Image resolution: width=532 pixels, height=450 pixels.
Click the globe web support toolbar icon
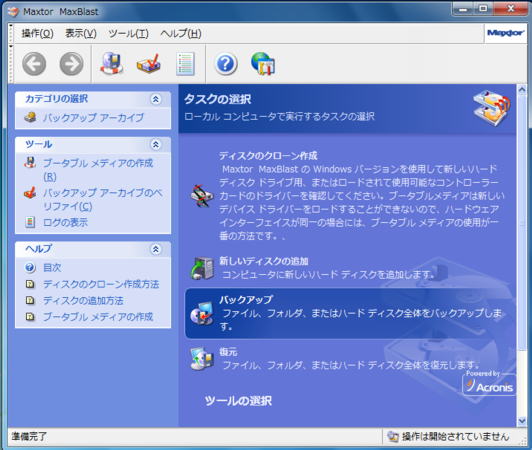click(263, 63)
